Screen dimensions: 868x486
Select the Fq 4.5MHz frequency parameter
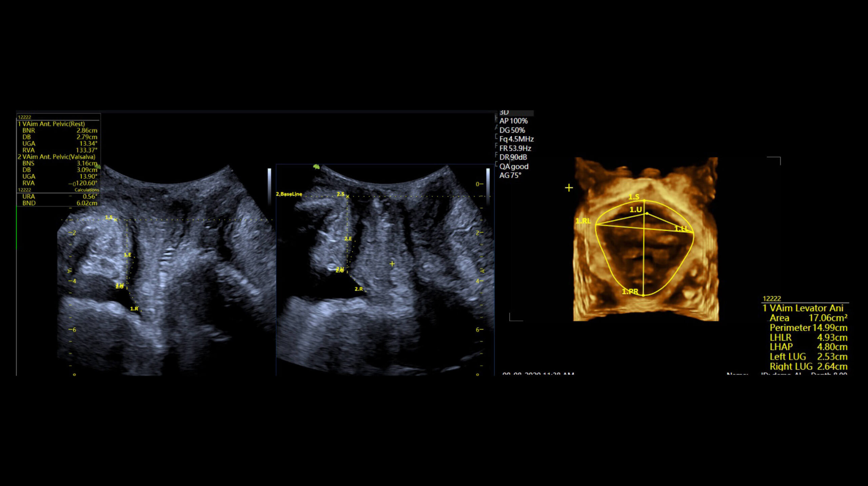click(516, 139)
